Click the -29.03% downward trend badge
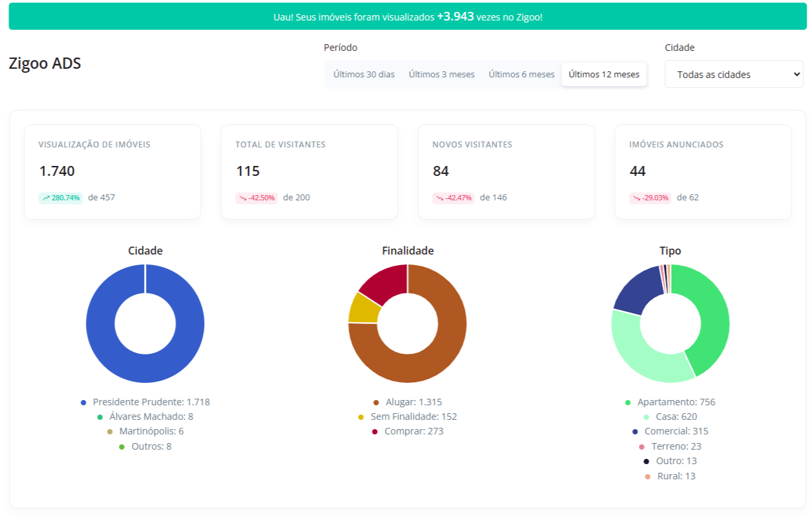 coord(651,198)
